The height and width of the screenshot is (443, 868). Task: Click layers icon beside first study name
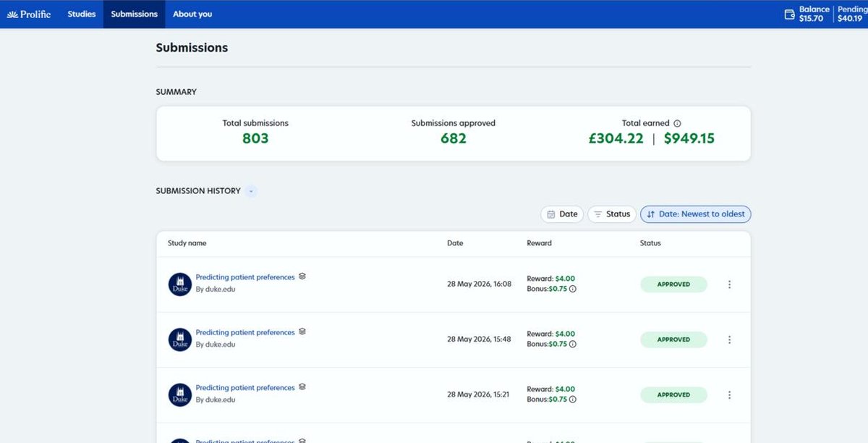pos(302,277)
